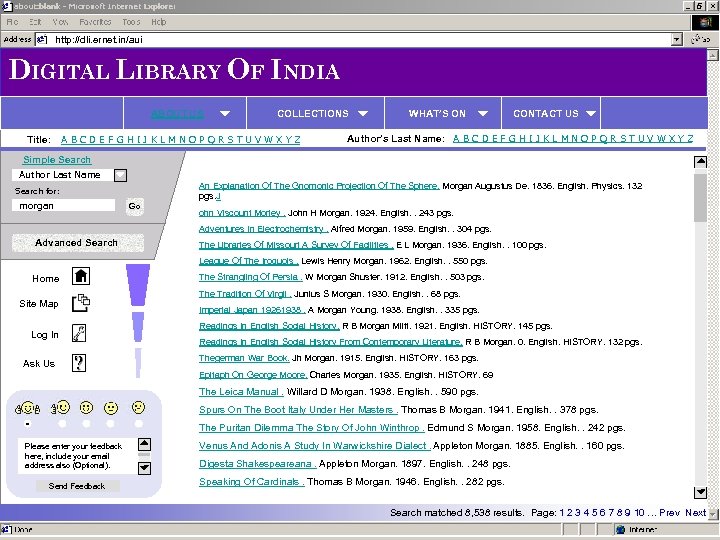Click the Go search button
Image resolution: width=720 pixels, height=540 pixels.
tap(134, 206)
